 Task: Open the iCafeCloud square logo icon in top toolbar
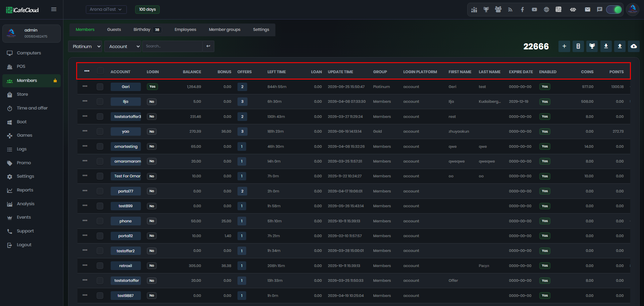coord(558,10)
